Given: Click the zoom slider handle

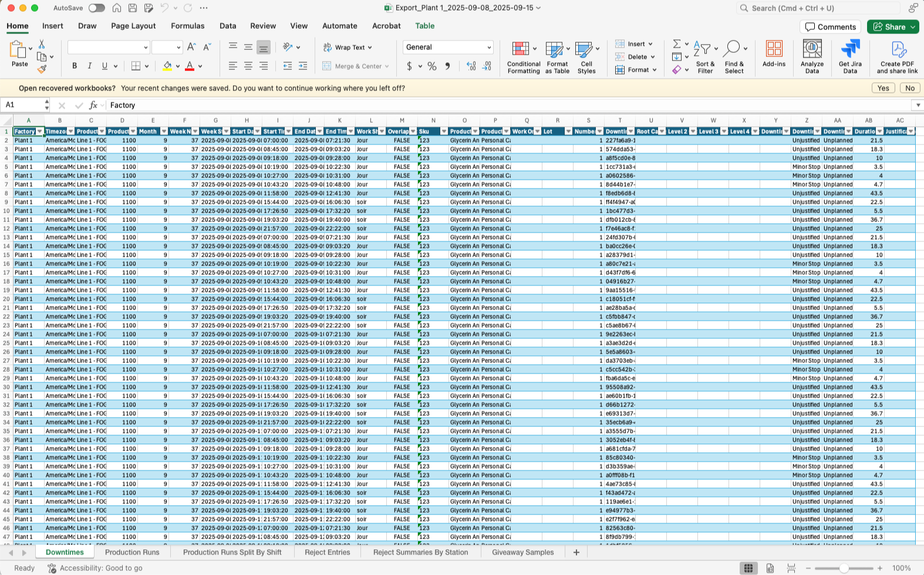Looking at the screenshot, I should point(844,568).
